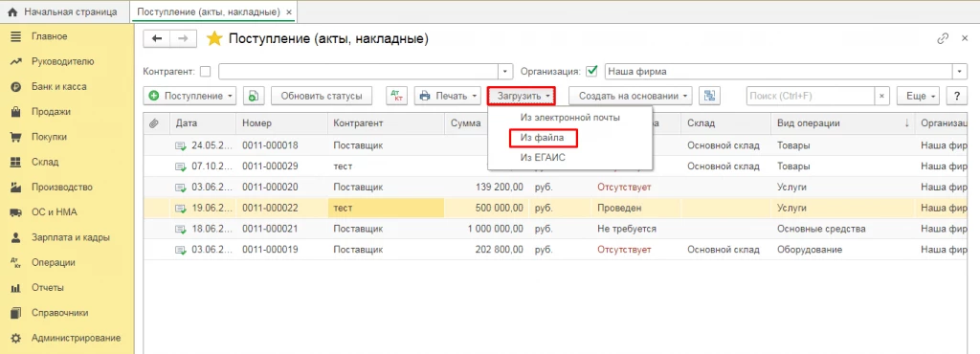Click number cell 0011-000020
Screen dimensions: 980x354
[281, 188]
